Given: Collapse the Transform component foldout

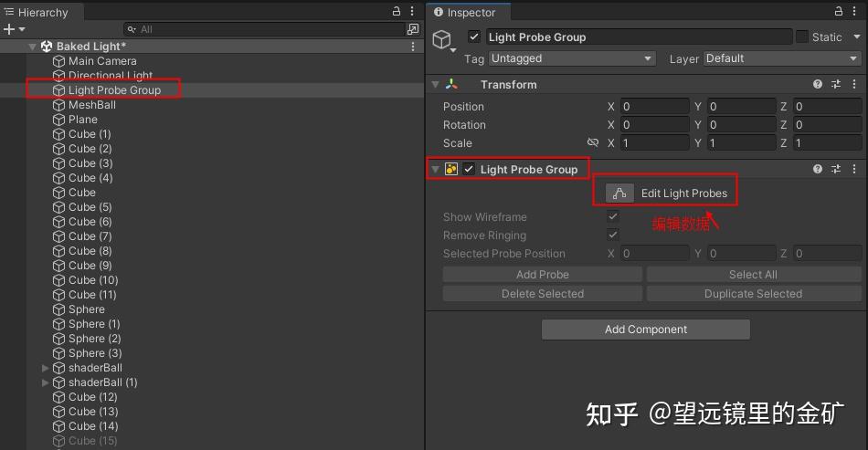Looking at the screenshot, I should point(435,85).
